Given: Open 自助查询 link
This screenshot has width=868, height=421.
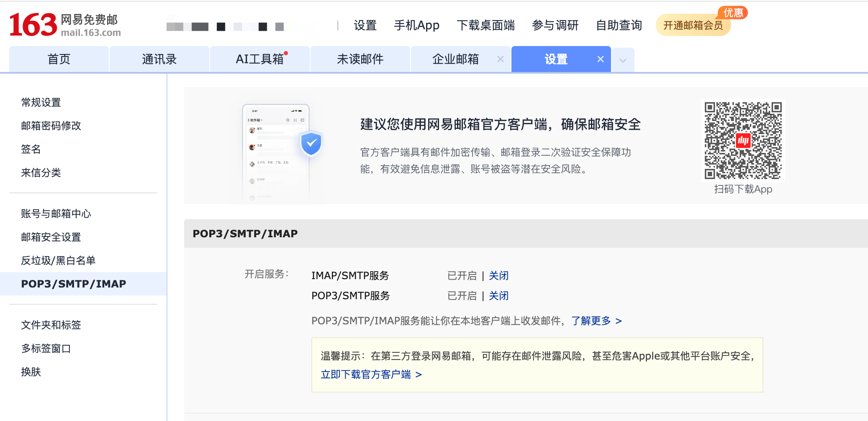Looking at the screenshot, I should tap(619, 26).
